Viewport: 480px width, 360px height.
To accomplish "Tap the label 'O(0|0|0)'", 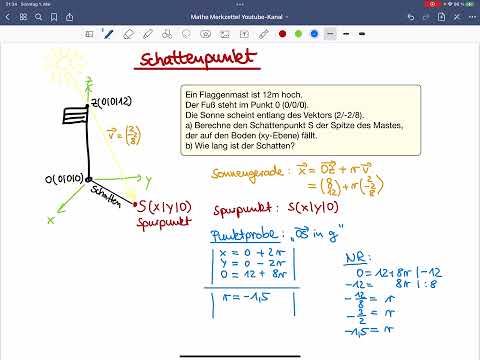I will coord(64,179).
